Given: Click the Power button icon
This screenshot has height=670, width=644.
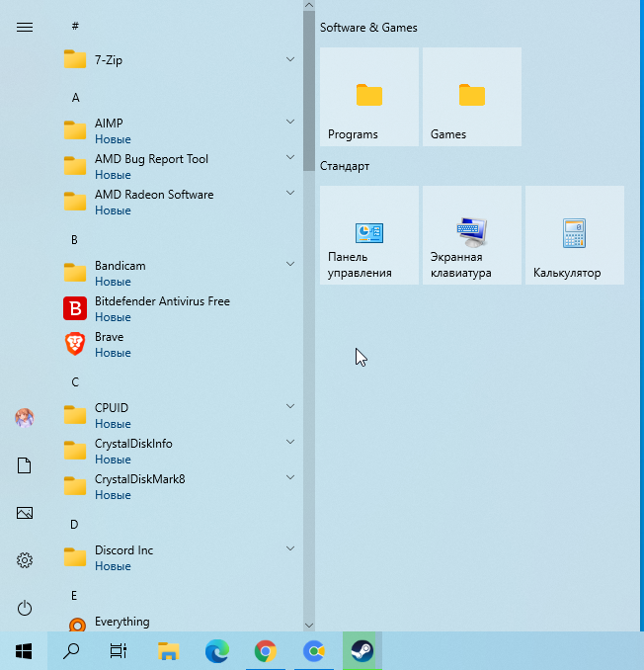Looking at the screenshot, I should pos(25,608).
